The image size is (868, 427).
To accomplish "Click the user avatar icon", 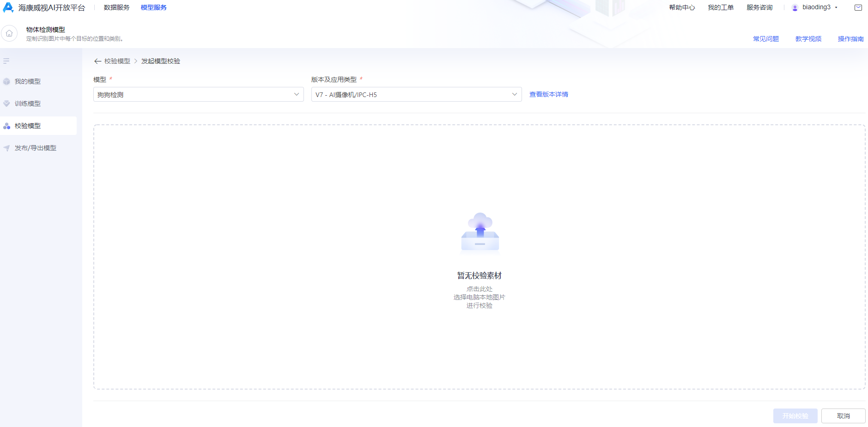I will click(795, 8).
